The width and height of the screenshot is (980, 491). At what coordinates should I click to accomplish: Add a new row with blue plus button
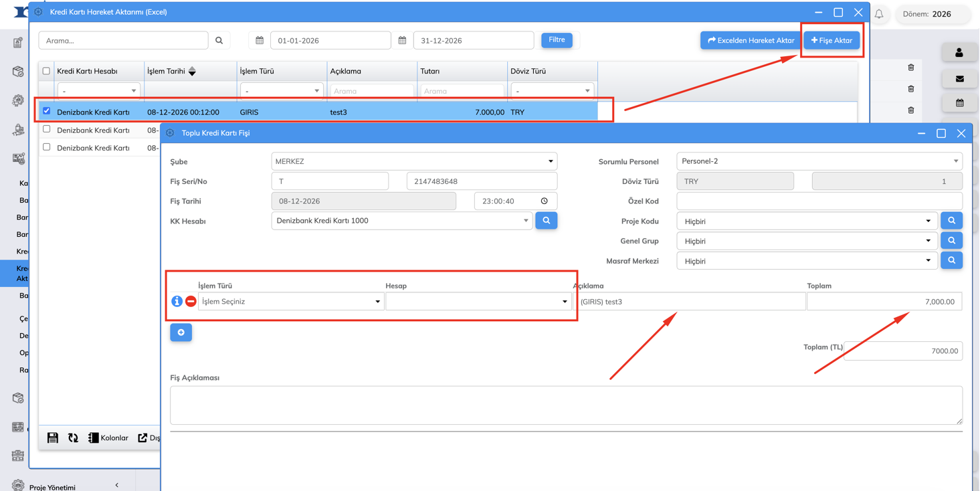pyautogui.click(x=181, y=332)
